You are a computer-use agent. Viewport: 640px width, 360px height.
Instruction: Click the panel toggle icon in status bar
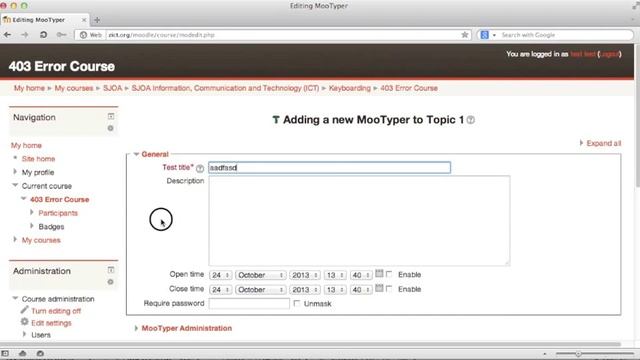click(x=5, y=353)
